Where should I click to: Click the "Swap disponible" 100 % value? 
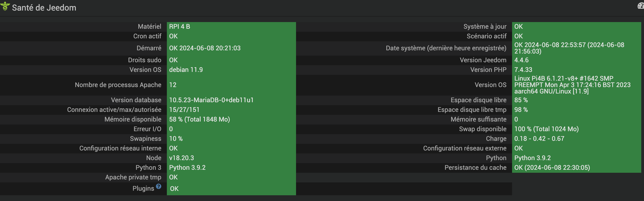tap(546, 129)
